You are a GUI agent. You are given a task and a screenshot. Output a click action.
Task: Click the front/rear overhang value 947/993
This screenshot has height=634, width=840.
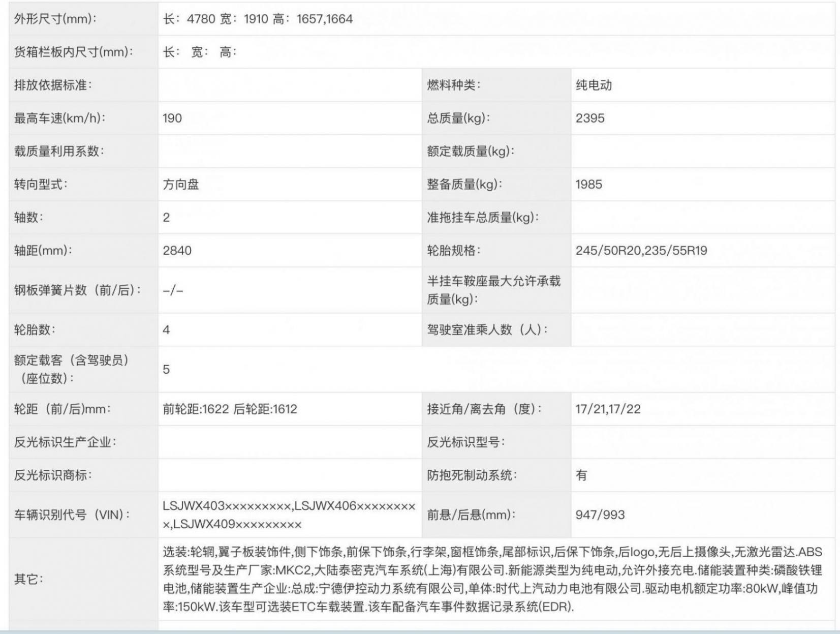click(600, 515)
